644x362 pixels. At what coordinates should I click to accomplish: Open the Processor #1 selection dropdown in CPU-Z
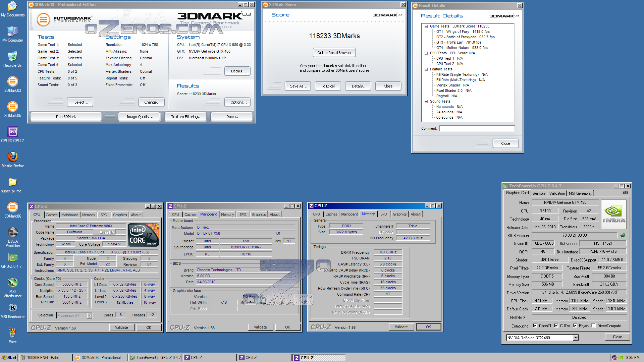[89, 315]
